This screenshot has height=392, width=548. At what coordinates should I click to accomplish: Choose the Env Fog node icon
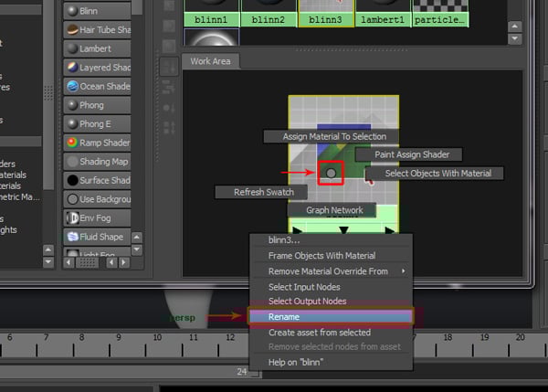[73, 217]
